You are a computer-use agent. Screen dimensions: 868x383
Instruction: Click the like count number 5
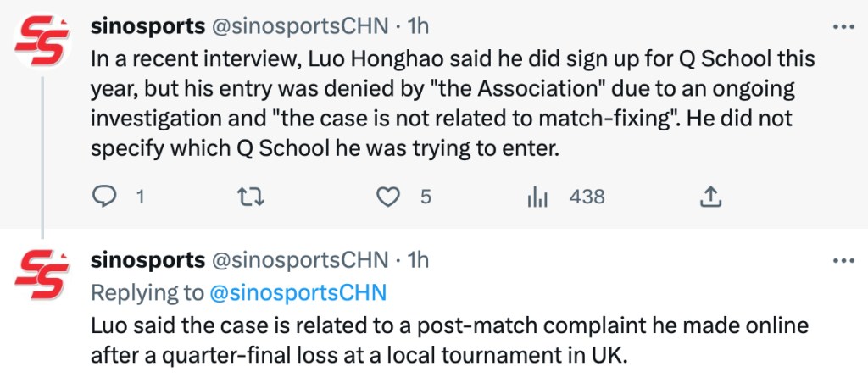pyautogui.click(x=426, y=197)
